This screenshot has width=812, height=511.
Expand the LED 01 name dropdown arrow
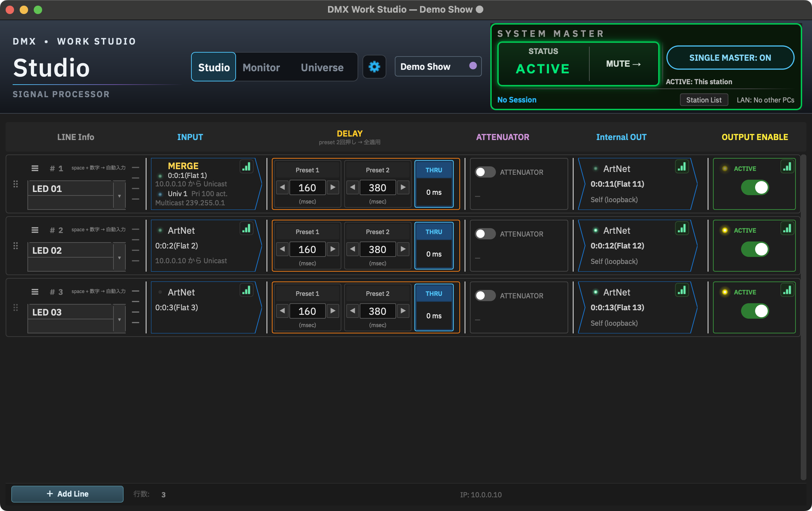(119, 195)
